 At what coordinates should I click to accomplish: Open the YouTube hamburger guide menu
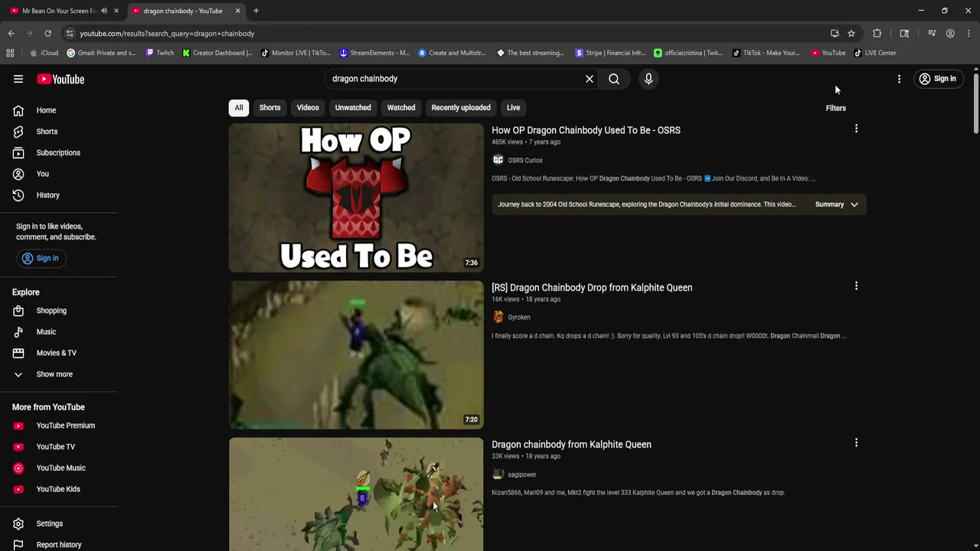point(18,79)
